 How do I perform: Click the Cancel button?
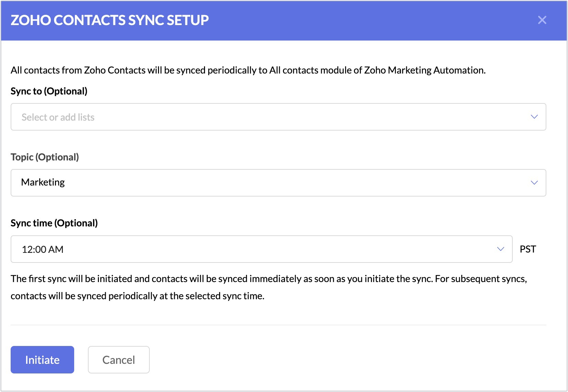tap(118, 360)
